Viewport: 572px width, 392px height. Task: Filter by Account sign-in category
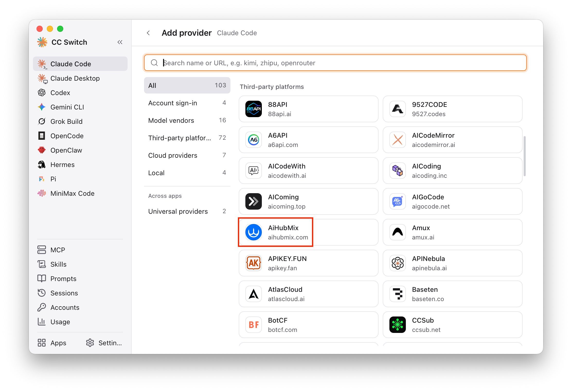[187, 103]
